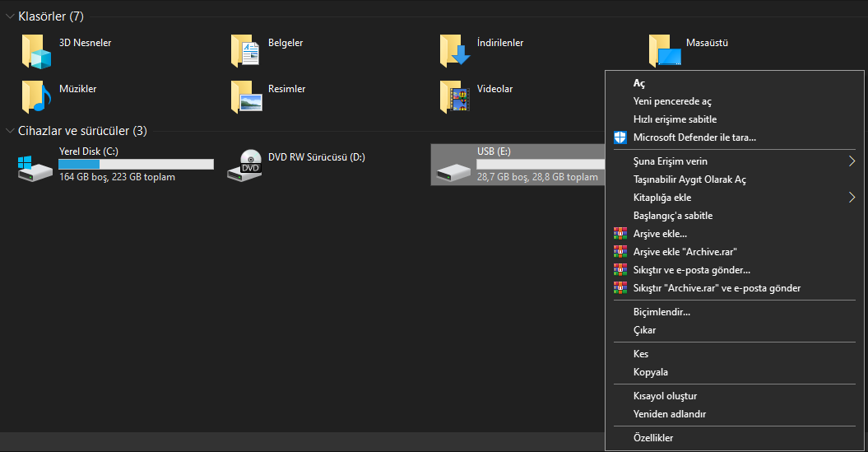This screenshot has width=868, height=452.
Task: Click the Yerel Disk (C:) capacity bar
Action: pos(137,164)
